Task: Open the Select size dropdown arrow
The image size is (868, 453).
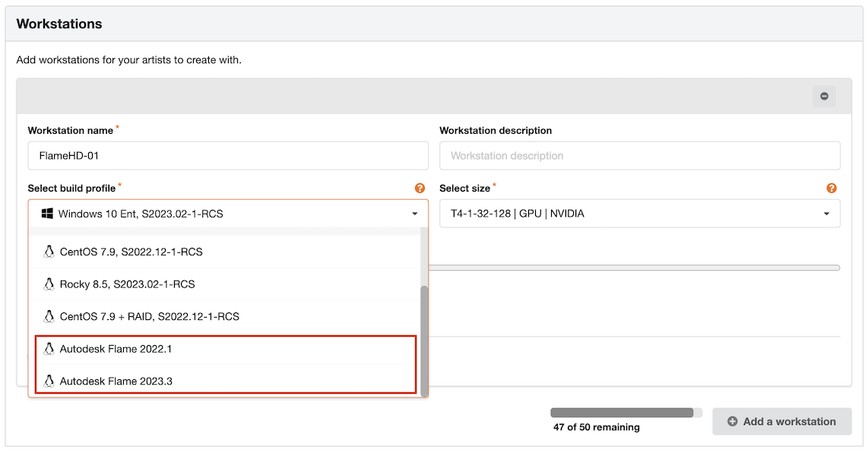Action: click(x=827, y=214)
